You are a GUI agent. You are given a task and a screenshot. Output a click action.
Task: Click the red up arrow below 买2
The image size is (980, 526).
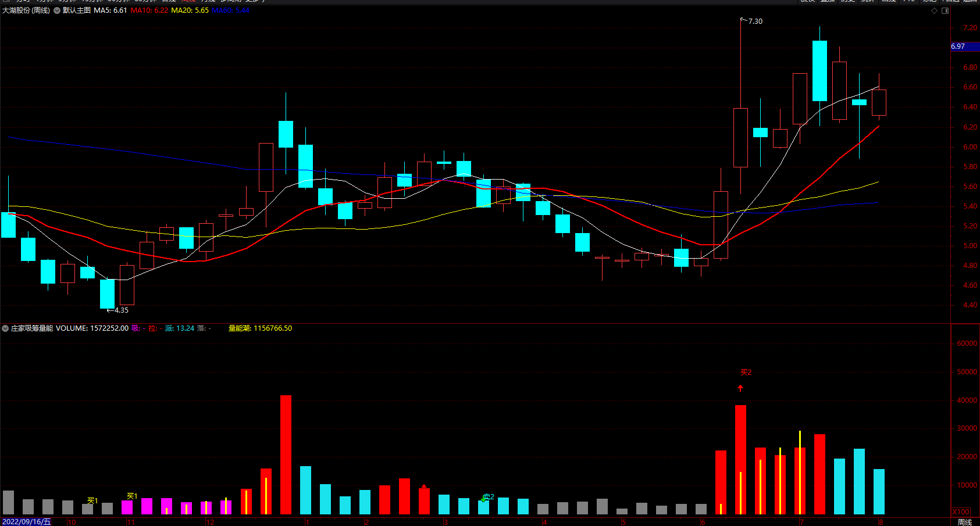pyautogui.click(x=740, y=388)
